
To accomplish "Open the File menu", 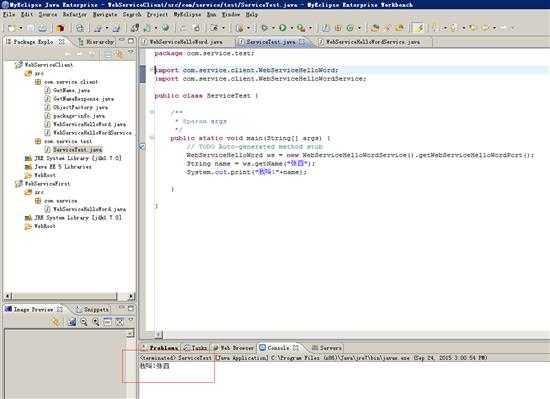I will pos(9,14).
